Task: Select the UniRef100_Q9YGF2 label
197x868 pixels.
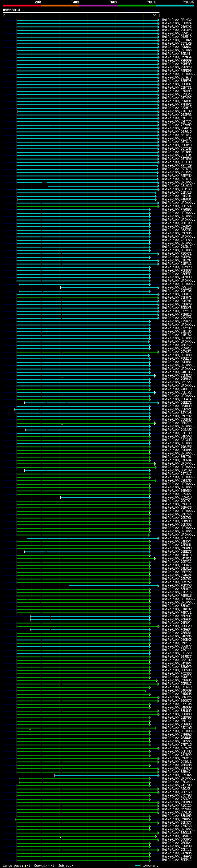Action: coord(177,352)
